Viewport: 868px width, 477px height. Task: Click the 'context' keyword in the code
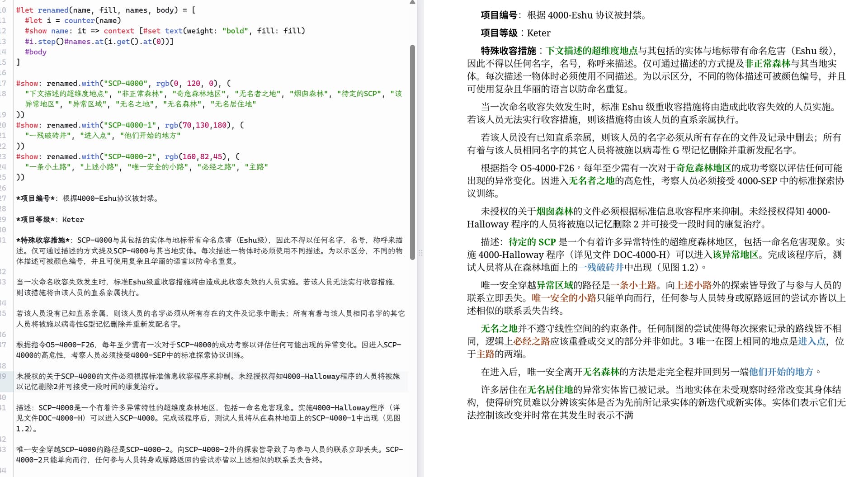(x=119, y=31)
